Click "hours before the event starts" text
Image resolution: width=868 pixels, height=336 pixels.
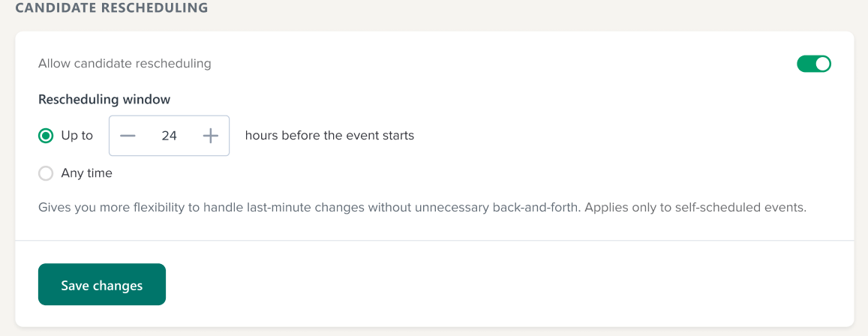[329, 136]
